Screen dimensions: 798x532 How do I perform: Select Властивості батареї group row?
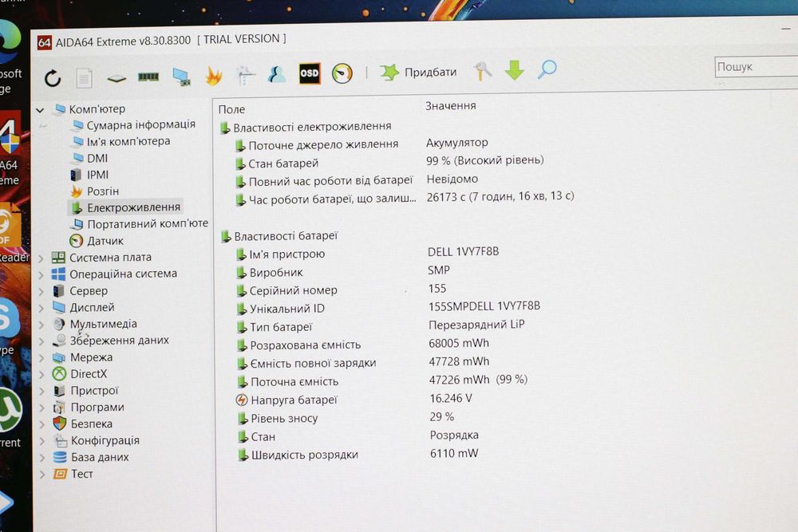pos(279,236)
